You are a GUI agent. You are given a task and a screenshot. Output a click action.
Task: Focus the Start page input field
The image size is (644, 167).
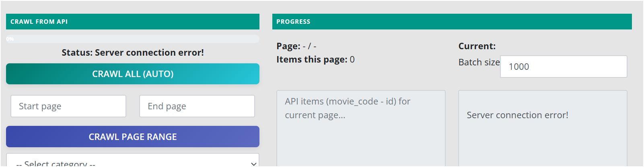(68, 106)
